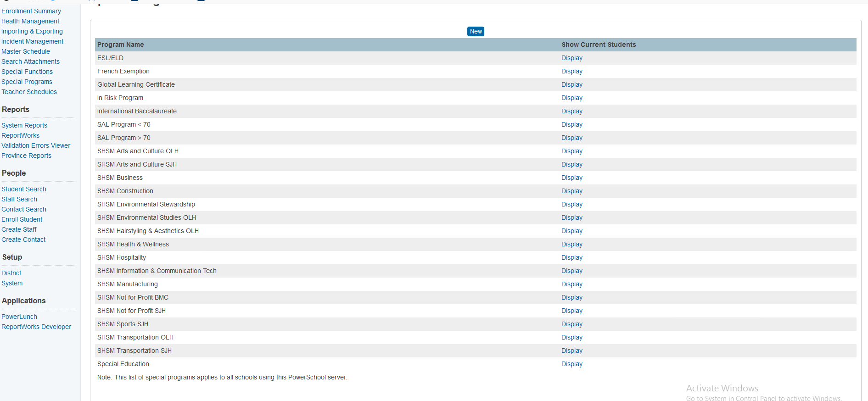
Task: Display students in SHSM Hospitality
Action: pyautogui.click(x=571, y=257)
